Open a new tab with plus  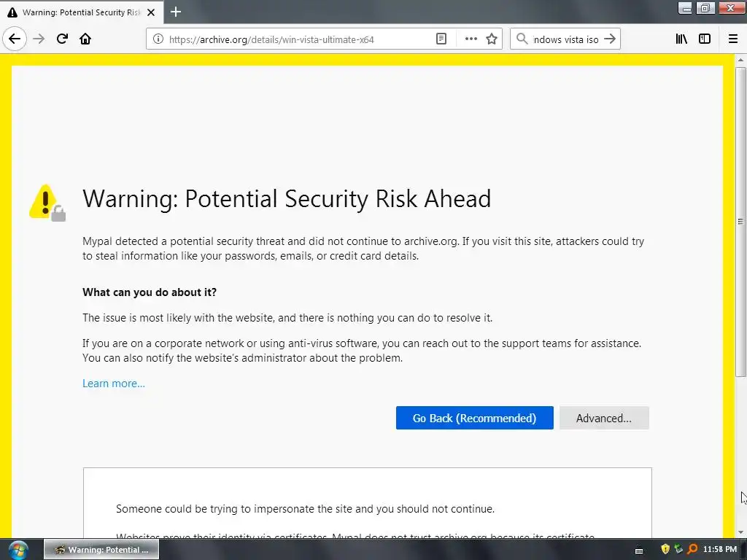point(176,12)
